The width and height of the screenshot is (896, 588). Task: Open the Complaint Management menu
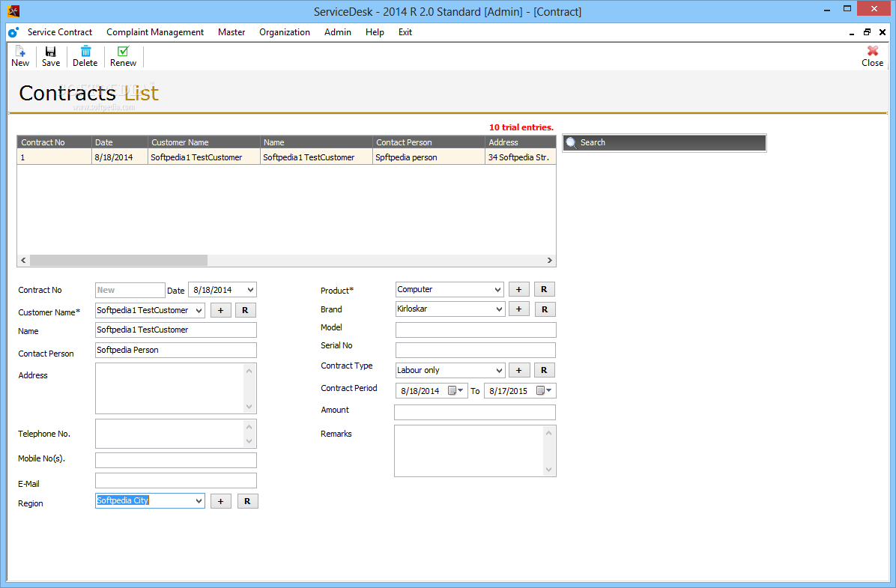click(x=155, y=32)
